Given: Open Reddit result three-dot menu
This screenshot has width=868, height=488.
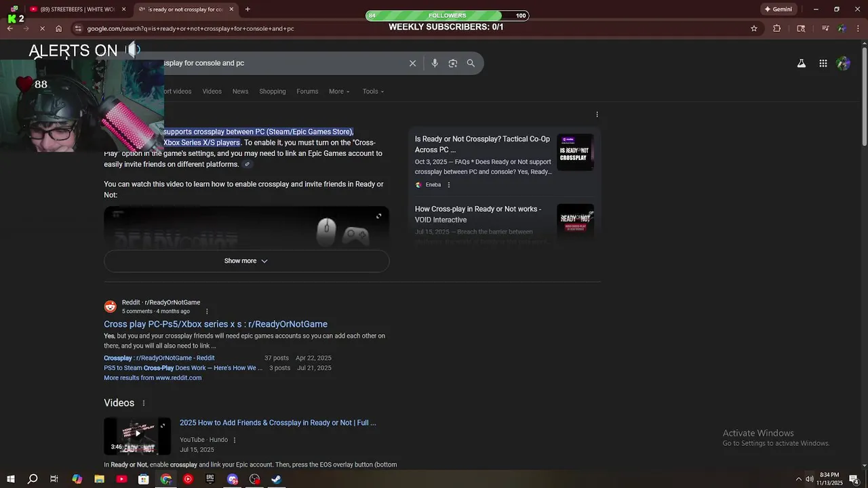Looking at the screenshot, I should [207, 312].
